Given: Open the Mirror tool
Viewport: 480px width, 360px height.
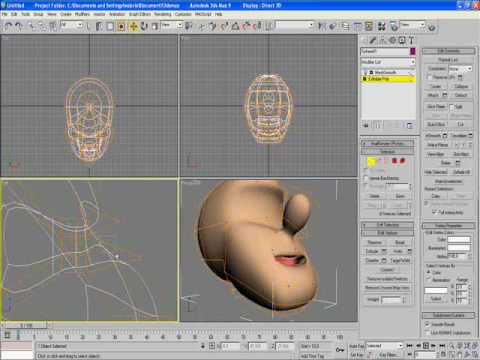Looking at the screenshot, I should pos(322,26).
